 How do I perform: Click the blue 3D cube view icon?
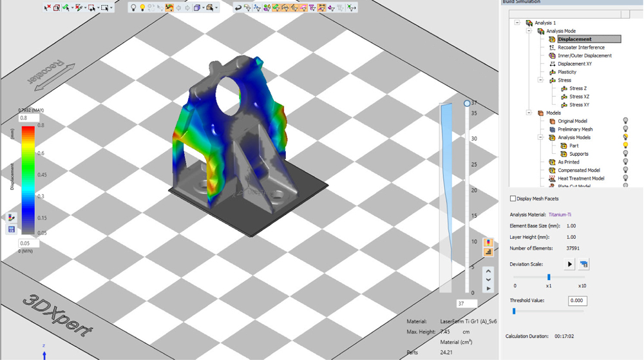pyautogui.click(x=197, y=8)
